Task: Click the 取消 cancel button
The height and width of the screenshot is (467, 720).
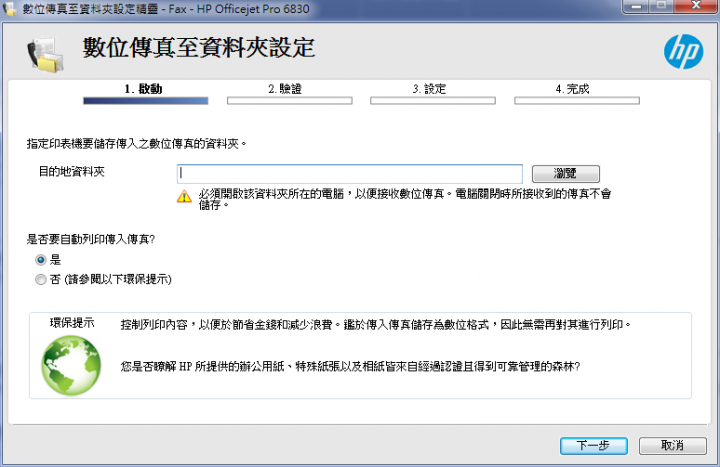Action: [x=672, y=445]
